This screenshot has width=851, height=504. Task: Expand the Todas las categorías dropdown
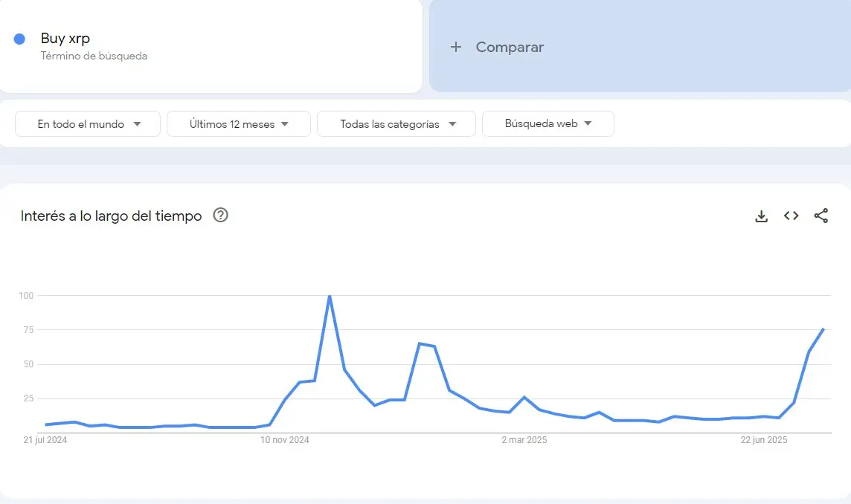click(x=396, y=123)
